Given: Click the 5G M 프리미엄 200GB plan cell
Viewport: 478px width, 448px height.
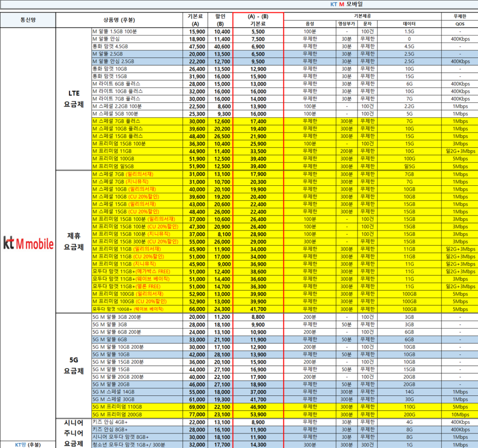Looking at the screenshot, I should (x=136, y=414).
